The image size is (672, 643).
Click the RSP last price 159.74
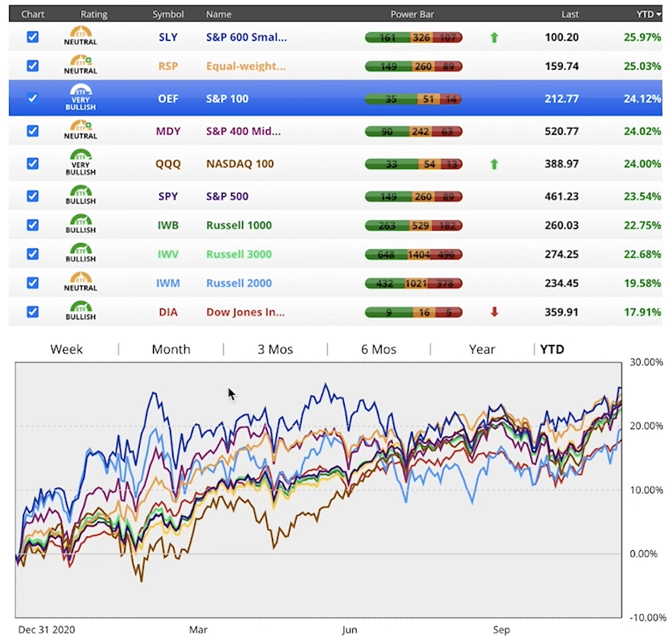coord(562,66)
